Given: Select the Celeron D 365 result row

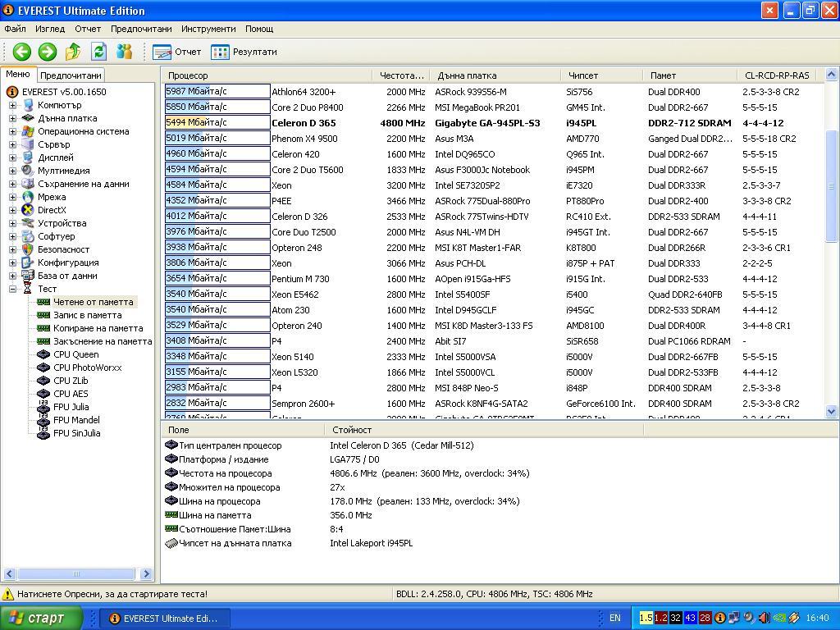Looking at the screenshot, I should click(x=493, y=123).
